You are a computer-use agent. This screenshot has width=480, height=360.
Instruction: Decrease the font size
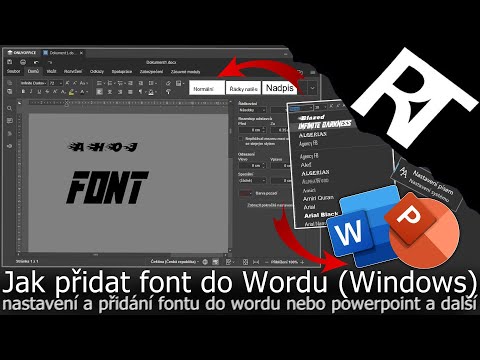(75, 83)
